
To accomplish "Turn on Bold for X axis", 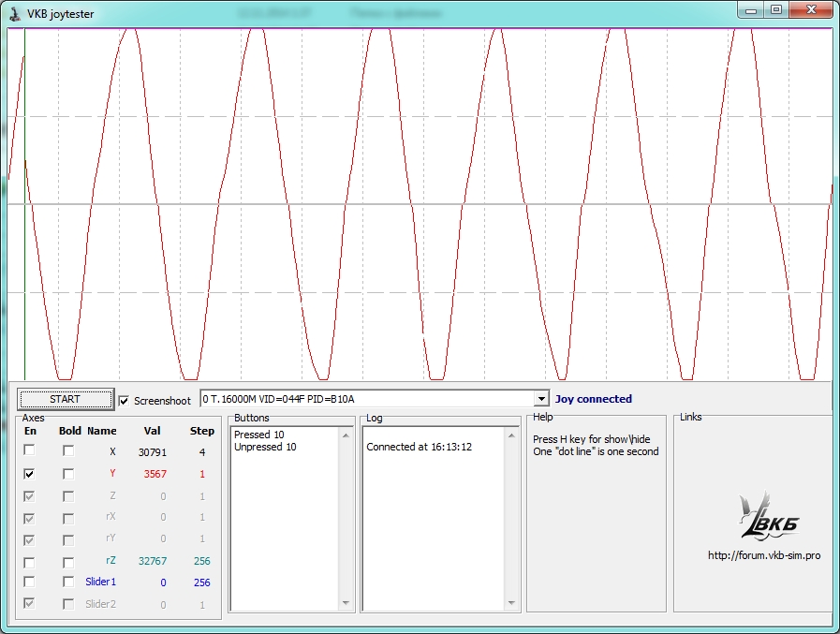I will tap(68, 451).
